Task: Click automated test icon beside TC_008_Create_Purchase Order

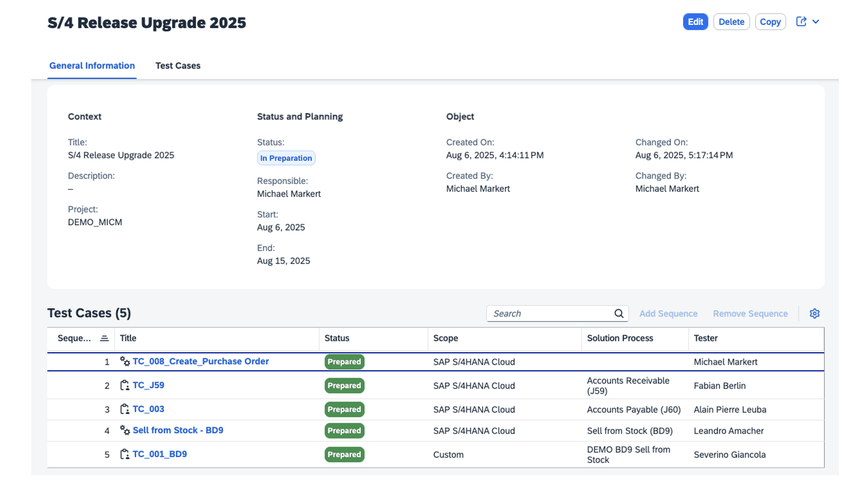Action: pyautogui.click(x=125, y=362)
